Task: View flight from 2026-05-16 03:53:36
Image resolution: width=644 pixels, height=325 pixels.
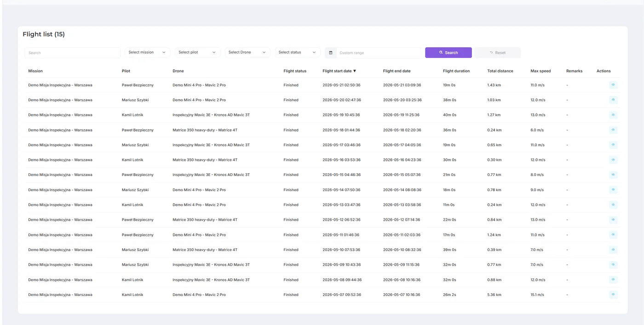Action: [x=613, y=160]
